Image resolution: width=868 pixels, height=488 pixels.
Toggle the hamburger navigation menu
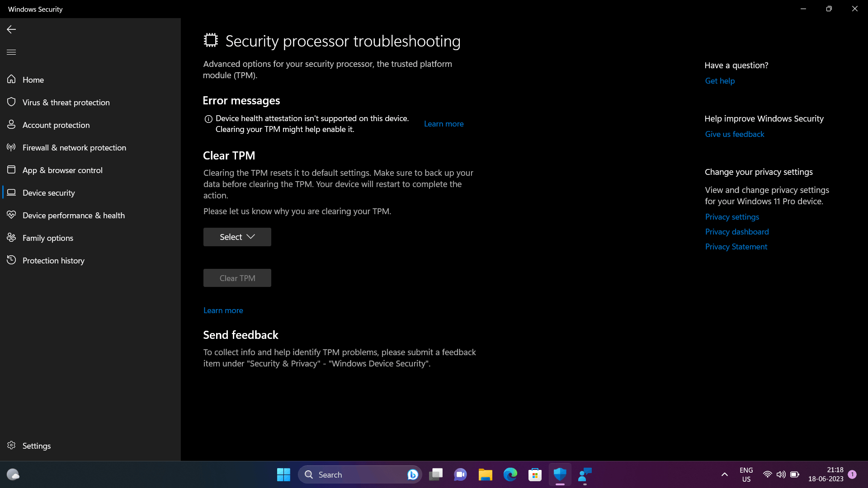[x=11, y=52]
